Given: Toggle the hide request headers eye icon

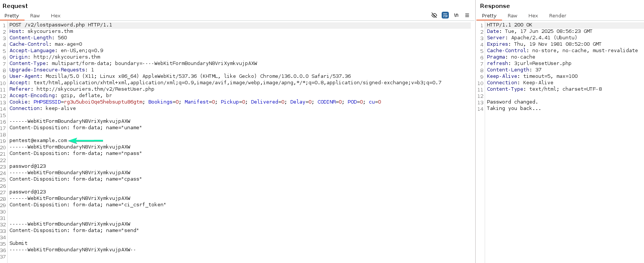Looking at the screenshot, I should (434, 15).
